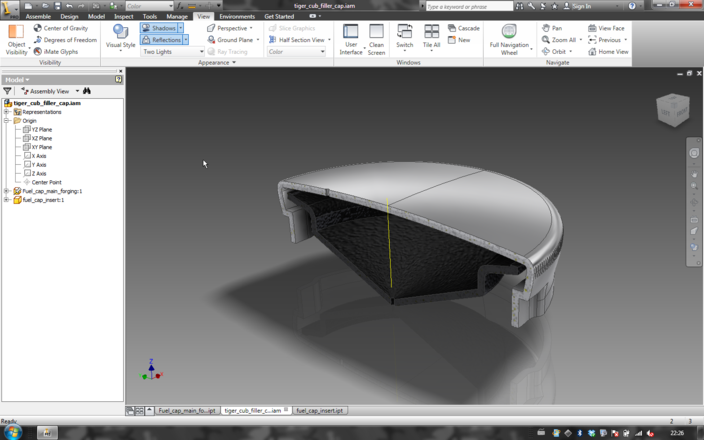
Task: Select the Orbit tool
Action: click(x=554, y=52)
